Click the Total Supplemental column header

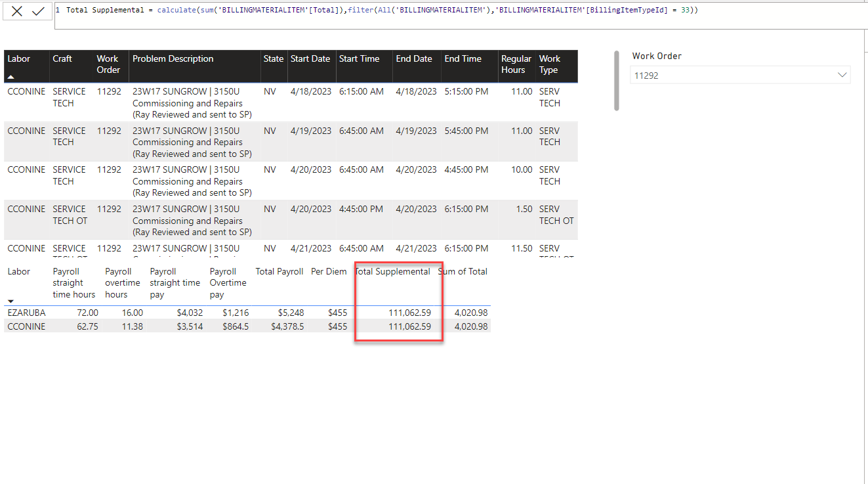click(x=392, y=271)
